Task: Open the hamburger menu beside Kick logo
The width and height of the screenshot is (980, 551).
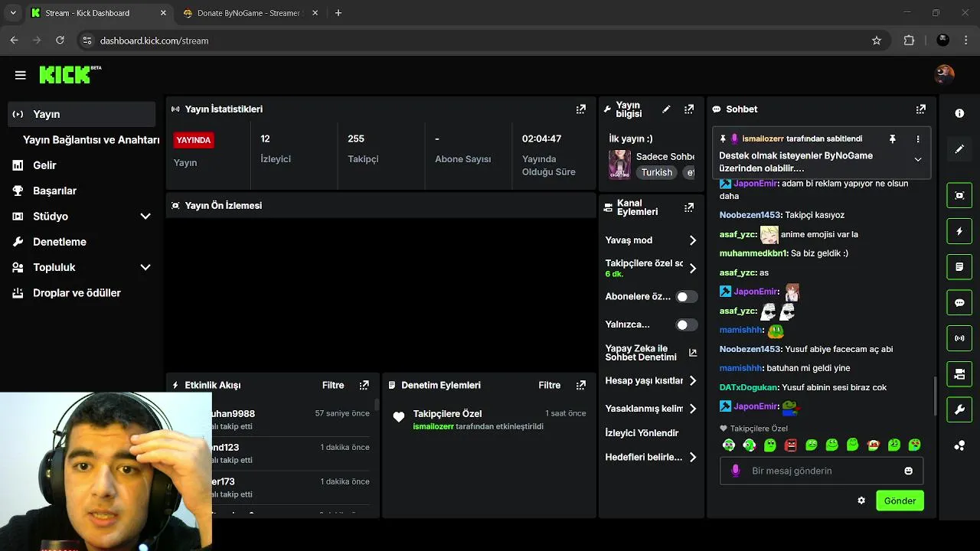Action: click(x=21, y=75)
